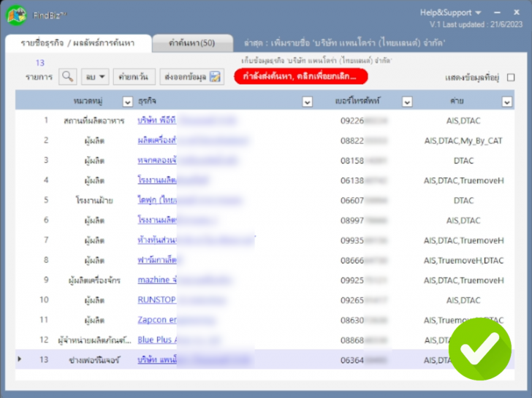This screenshot has width=532, height=398.
Task: Open the ลบ delete dropdown
Action: pyautogui.click(x=95, y=77)
